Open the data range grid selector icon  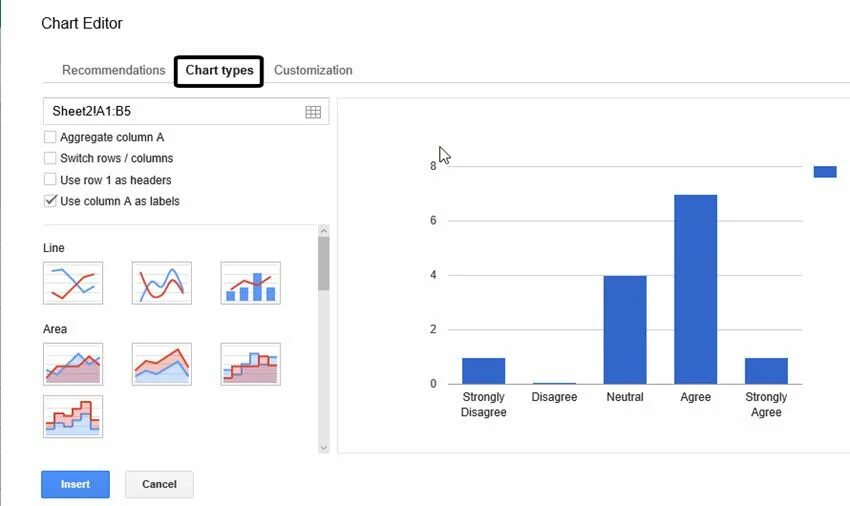point(313,112)
